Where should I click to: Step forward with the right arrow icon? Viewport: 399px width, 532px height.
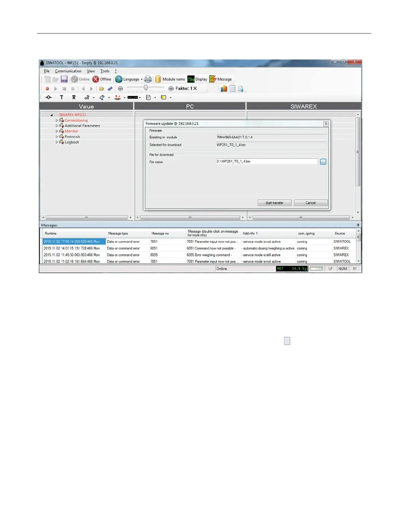(x=91, y=88)
